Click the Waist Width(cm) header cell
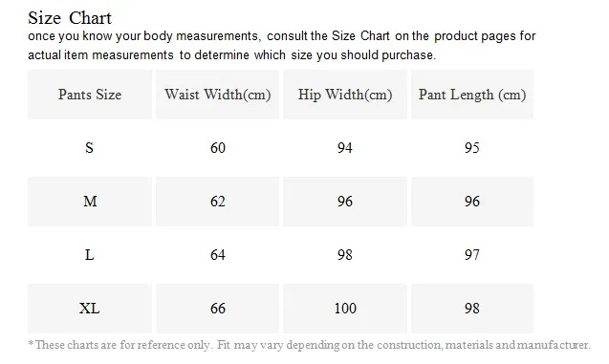 218,95
